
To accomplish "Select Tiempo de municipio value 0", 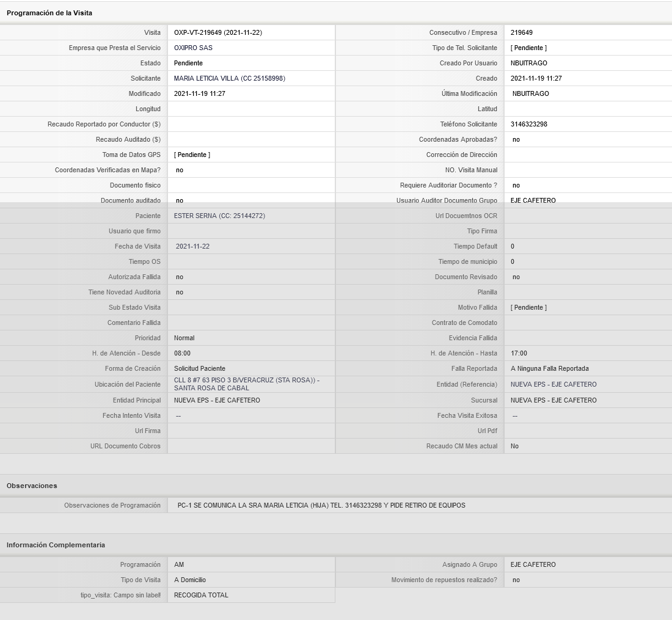I will tap(513, 262).
